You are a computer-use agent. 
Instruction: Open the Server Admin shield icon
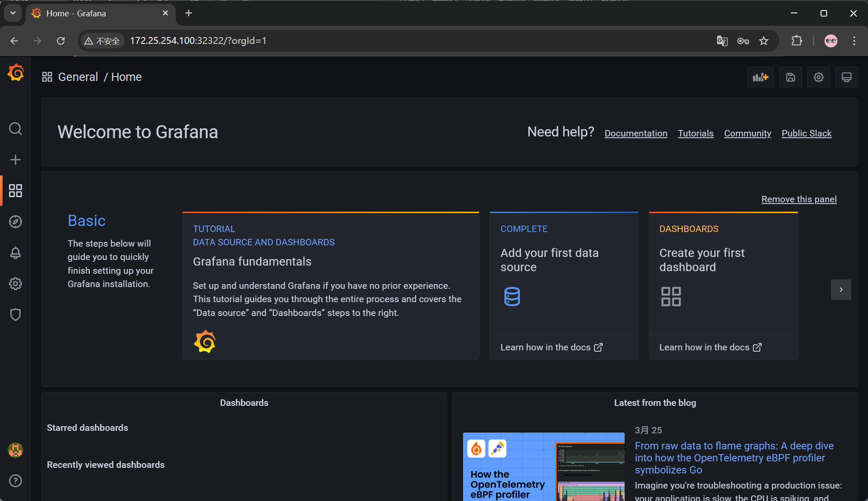[16, 315]
